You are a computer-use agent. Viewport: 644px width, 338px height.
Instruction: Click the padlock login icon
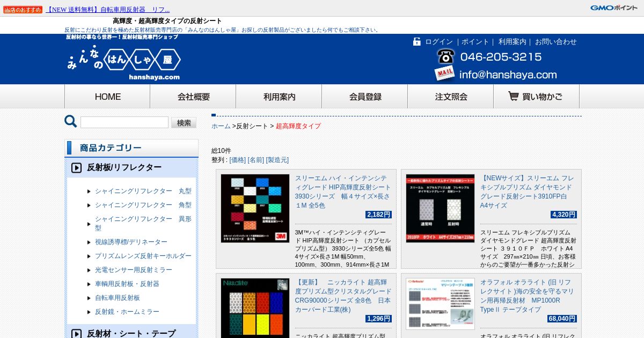click(417, 41)
